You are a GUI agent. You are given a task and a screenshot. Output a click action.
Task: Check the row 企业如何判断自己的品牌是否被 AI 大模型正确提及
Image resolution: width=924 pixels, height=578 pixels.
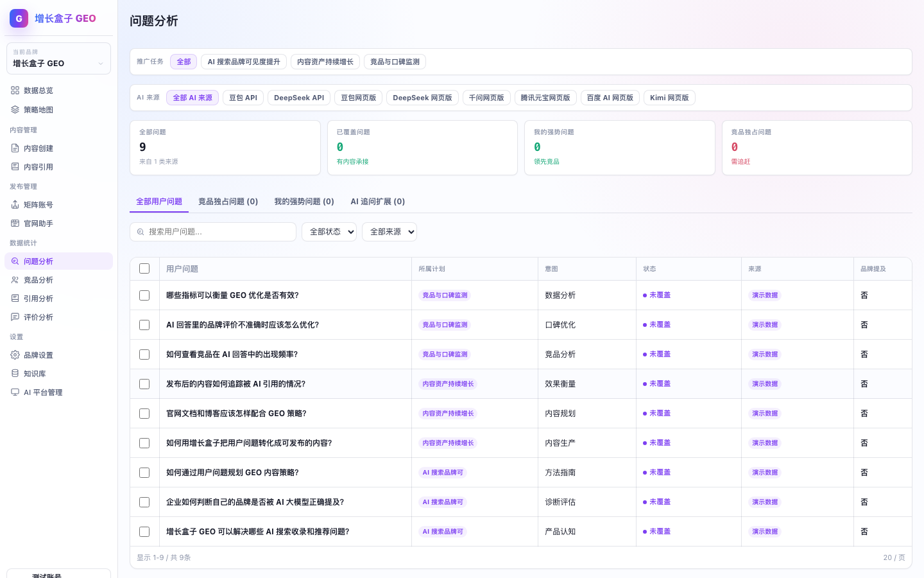pos(144,502)
